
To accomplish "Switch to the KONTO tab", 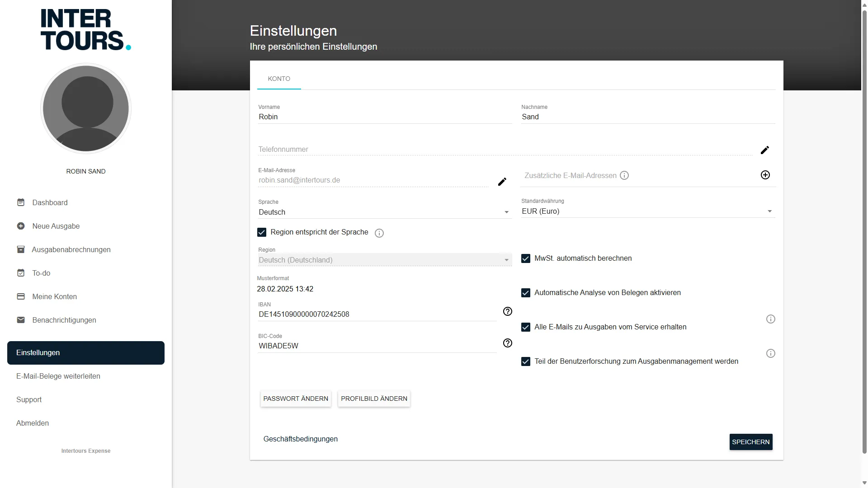I will tap(279, 79).
